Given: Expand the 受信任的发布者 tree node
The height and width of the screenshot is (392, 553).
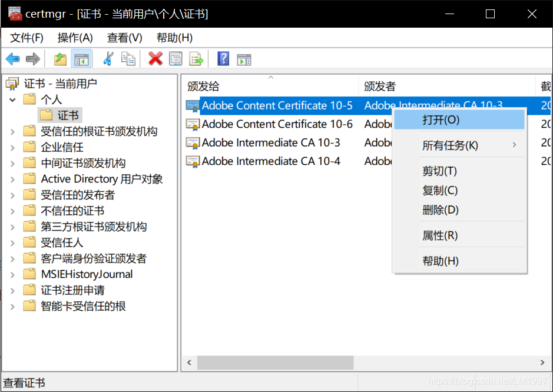Looking at the screenshot, I should point(12,195).
